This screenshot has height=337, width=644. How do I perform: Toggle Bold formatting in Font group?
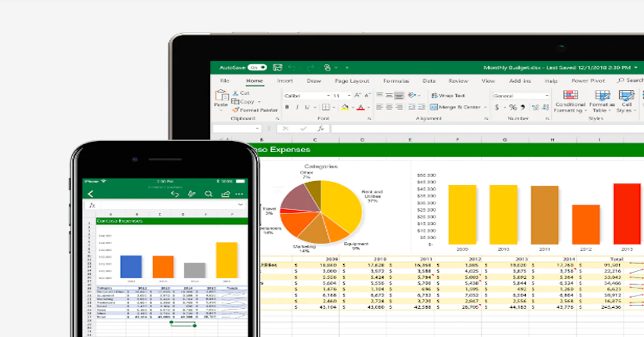[287, 107]
